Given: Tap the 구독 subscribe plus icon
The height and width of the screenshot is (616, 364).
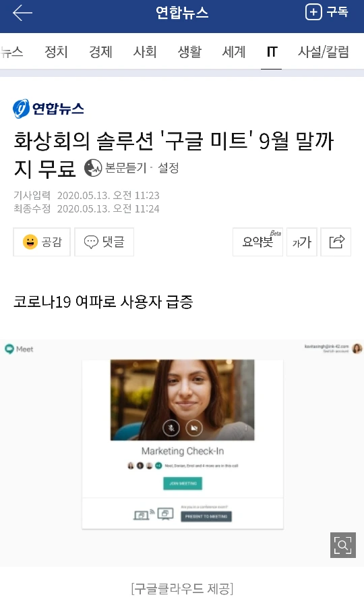Looking at the screenshot, I should 313,12.
